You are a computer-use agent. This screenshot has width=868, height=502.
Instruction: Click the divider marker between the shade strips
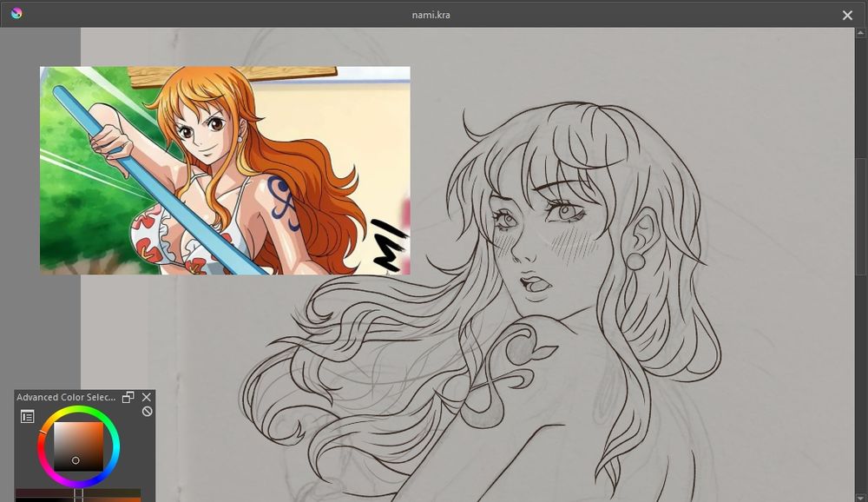(79, 493)
